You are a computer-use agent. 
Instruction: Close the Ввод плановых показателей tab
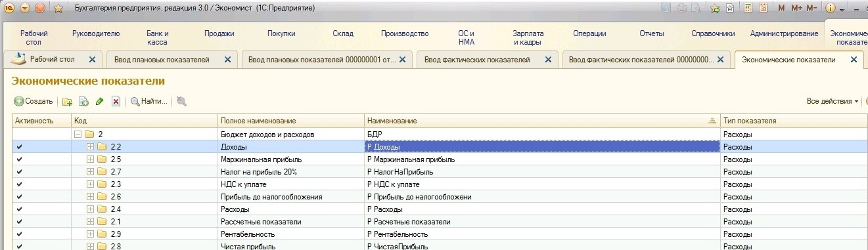pyautogui.click(x=227, y=60)
